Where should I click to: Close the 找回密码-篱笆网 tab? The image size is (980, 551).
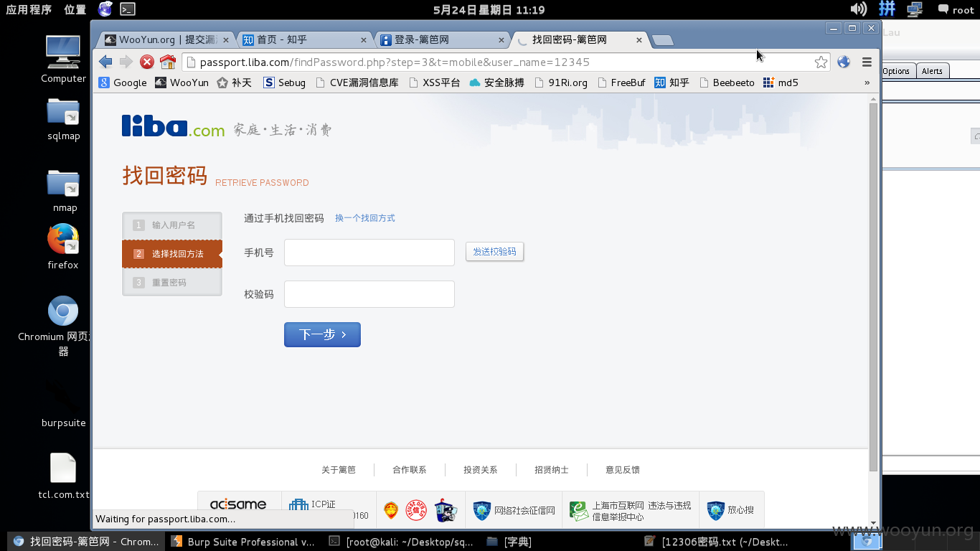point(639,40)
